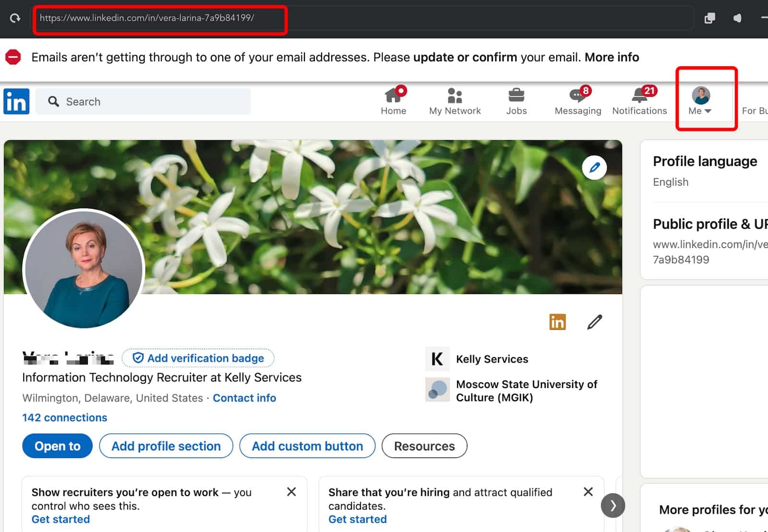The height and width of the screenshot is (532, 768).
Task: Dismiss the Show recruiters card
Action: [291, 492]
